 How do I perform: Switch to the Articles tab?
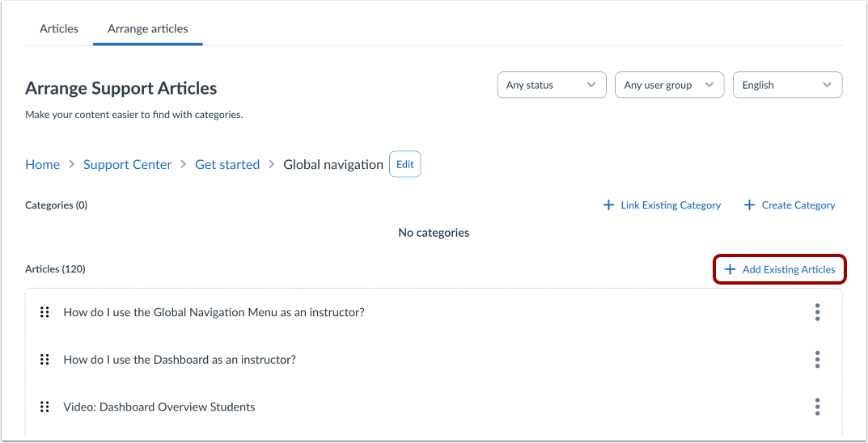pyautogui.click(x=59, y=29)
